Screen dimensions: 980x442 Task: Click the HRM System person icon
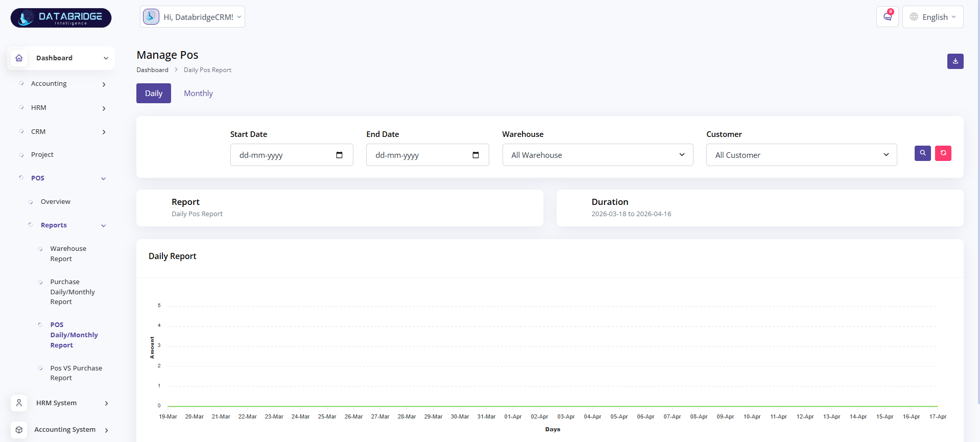click(x=19, y=403)
